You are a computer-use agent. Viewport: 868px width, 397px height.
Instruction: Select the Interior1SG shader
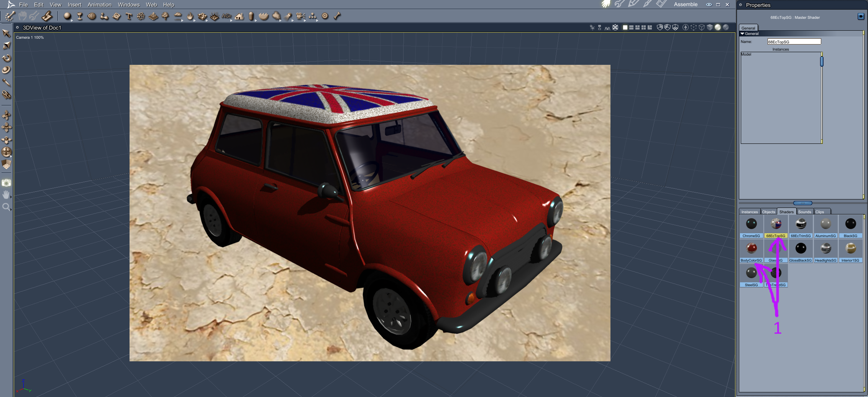pyautogui.click(x=850, y=251)
